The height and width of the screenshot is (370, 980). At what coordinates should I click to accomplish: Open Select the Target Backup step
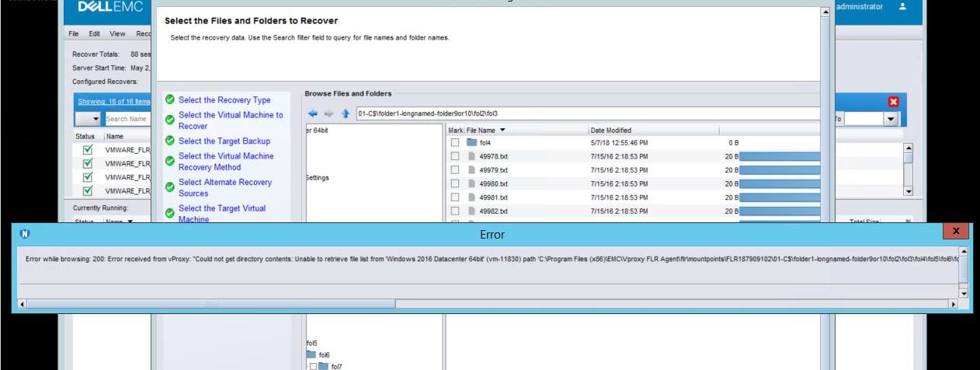(x=224, y=141)
